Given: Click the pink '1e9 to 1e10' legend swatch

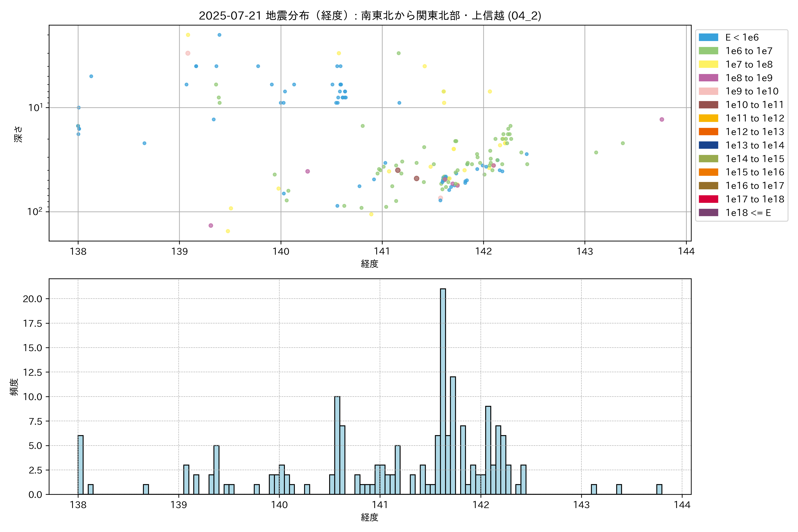Looking at the screenshot, I should (x=708, y=91).
